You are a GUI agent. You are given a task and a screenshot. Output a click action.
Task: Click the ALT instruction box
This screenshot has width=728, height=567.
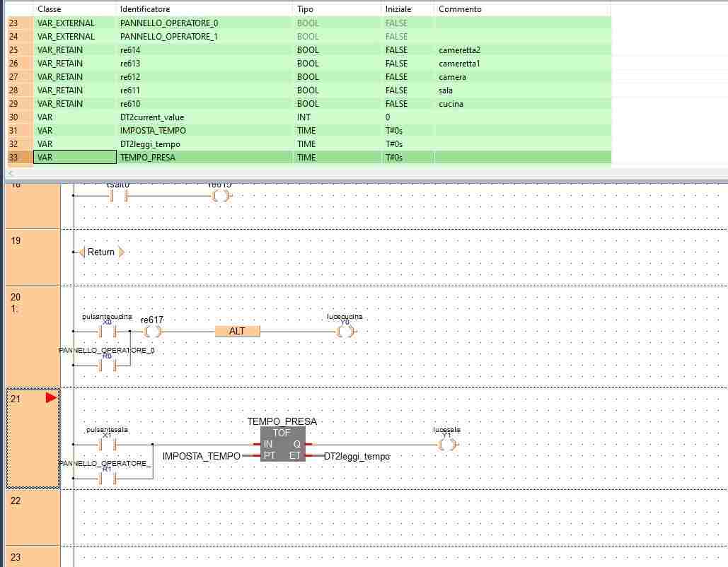[x=237, y=331]
